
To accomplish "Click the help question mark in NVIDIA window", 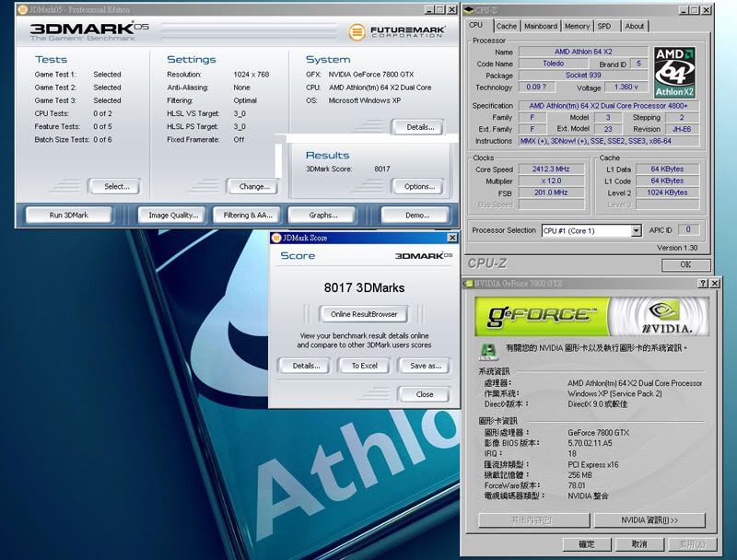I will 703,284.
